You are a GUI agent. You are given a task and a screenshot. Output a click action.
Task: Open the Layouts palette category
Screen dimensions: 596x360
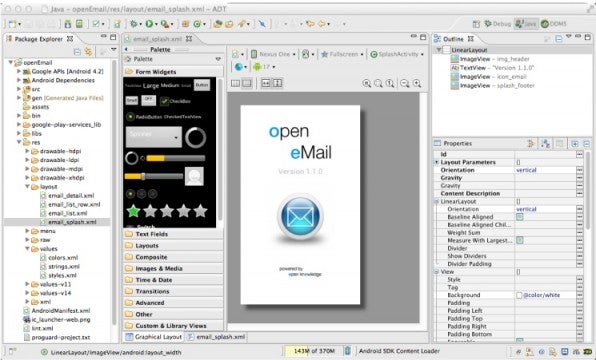pos(173,246)
